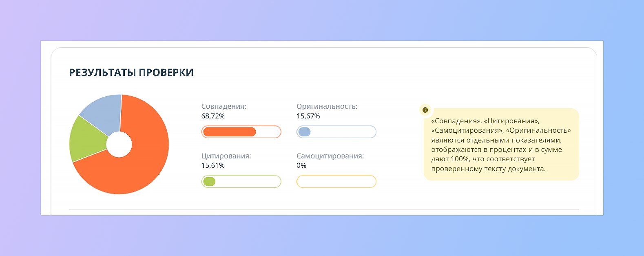Click the 0% value under Самоцитирования
Viewport: 644px width, 256px height.
click(301, 165)
